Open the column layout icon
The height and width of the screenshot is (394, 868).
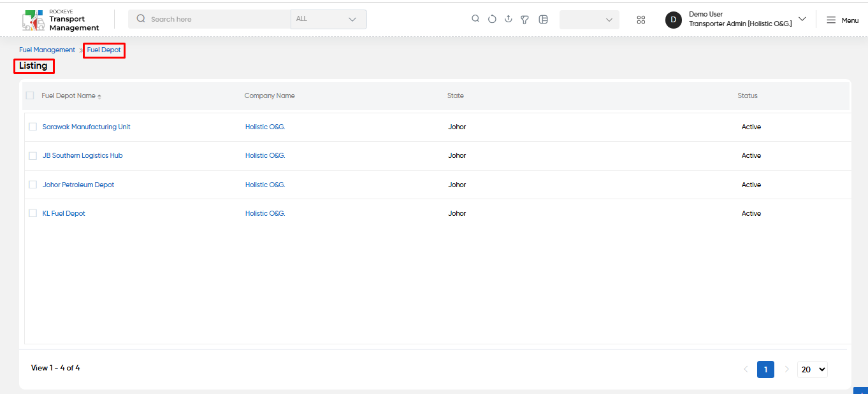point(543,19)
